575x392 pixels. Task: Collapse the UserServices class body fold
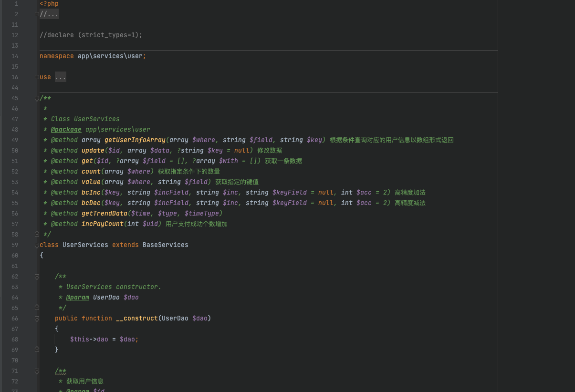[37, 245]
